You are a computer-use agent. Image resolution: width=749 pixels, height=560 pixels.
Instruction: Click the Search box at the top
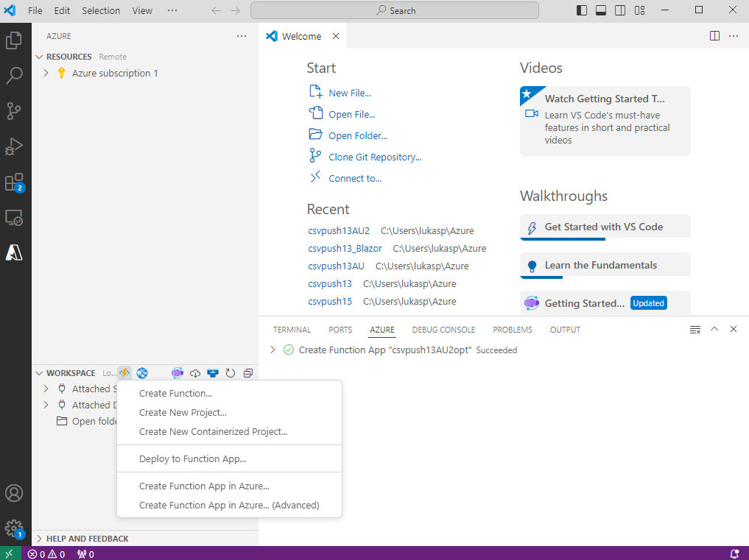coord(395,10)
